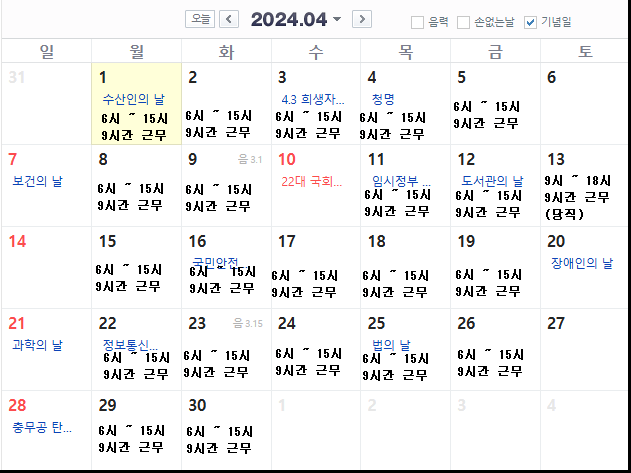Open the 법의 날 event on April 25
This screenshot has width=631, height=473.
391,345
